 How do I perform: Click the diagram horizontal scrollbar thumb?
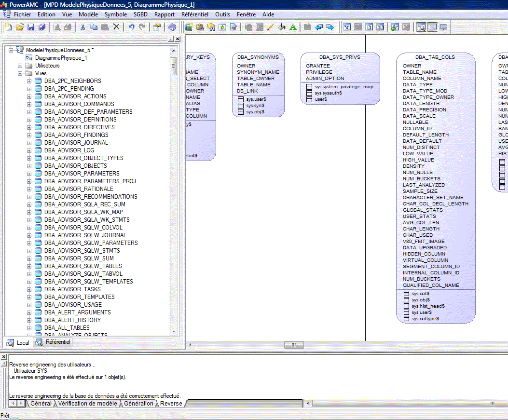[294, 345]
